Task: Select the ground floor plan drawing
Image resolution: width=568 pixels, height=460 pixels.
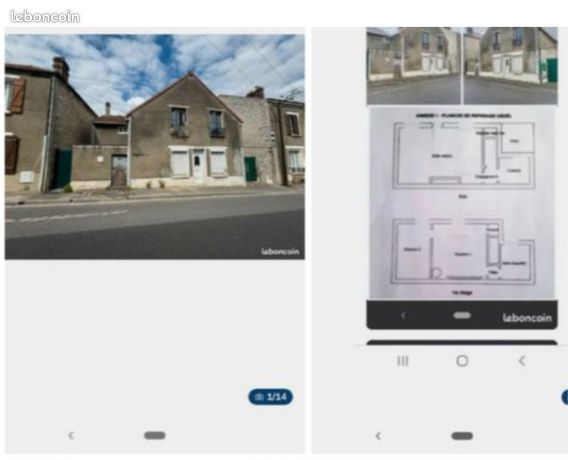Action: tap(464, 156)
